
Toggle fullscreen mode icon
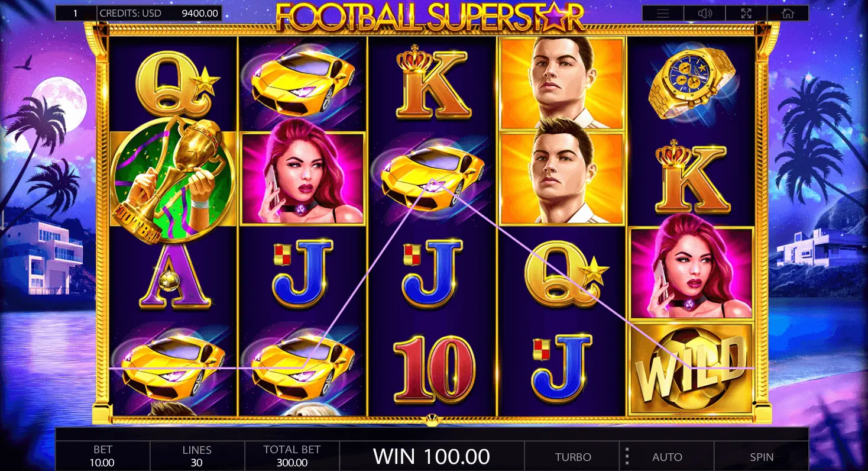pyautogui.click(x=746, y=14)
